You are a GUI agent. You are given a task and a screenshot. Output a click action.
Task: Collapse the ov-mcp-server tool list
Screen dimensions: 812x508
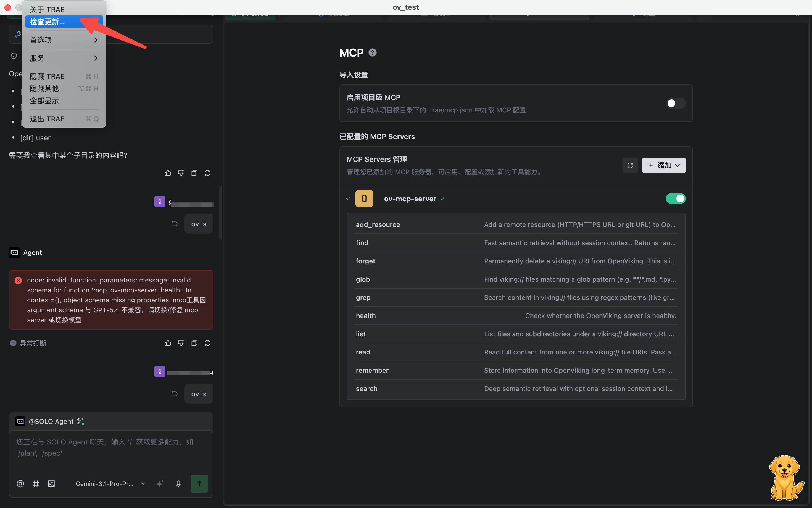click(x=348, y=199)
